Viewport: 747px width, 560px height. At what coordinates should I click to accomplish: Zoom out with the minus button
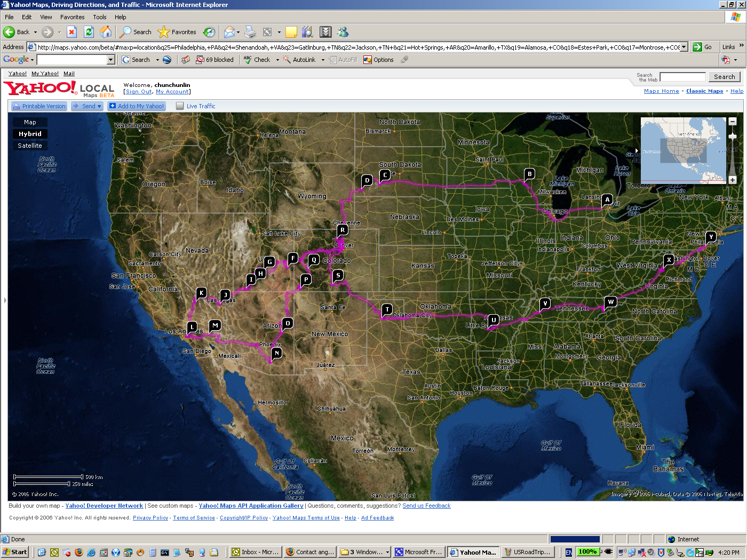[733, 122]
